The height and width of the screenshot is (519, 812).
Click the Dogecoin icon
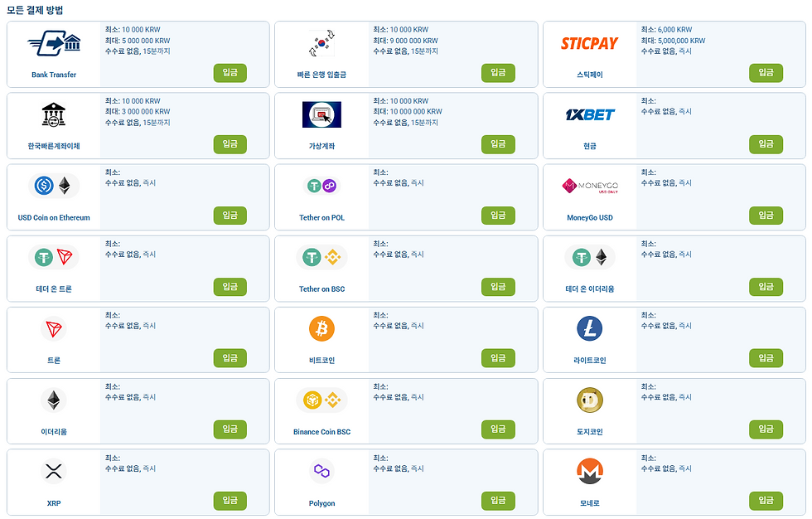click(589, 400)
